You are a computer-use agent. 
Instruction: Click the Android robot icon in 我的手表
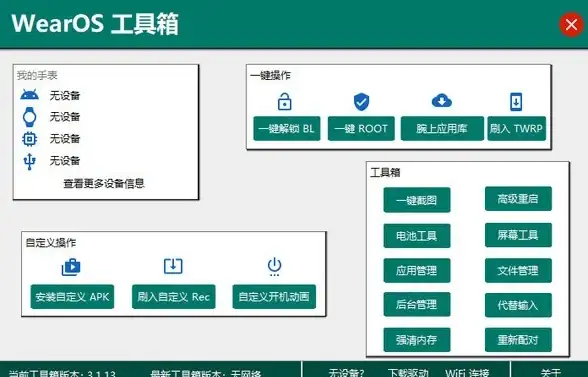[x=29, y=95]
